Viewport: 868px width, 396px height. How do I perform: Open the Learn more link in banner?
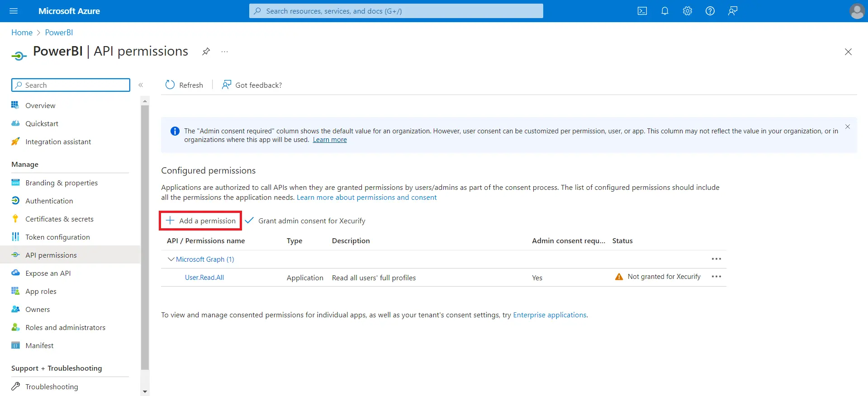point(330,140)
